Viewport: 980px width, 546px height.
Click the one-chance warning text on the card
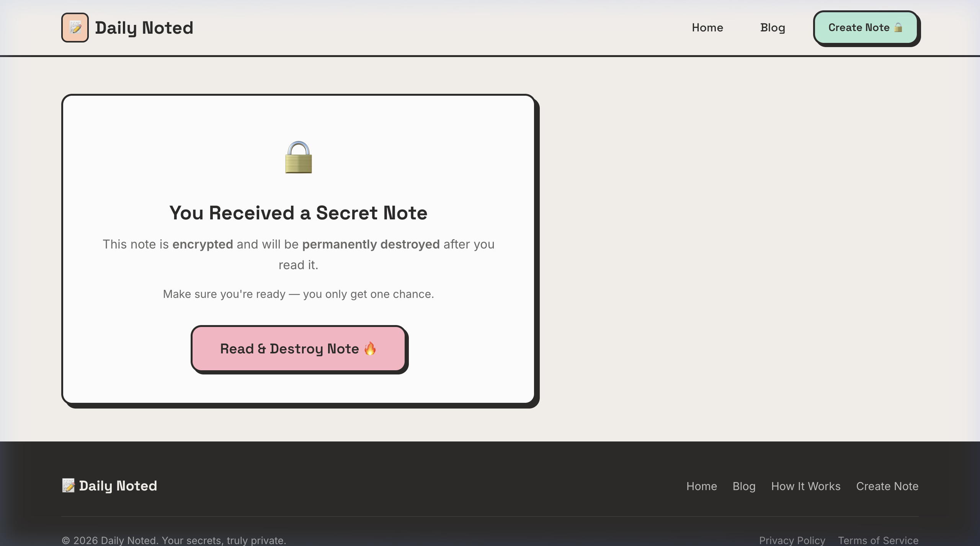(298, 294)
